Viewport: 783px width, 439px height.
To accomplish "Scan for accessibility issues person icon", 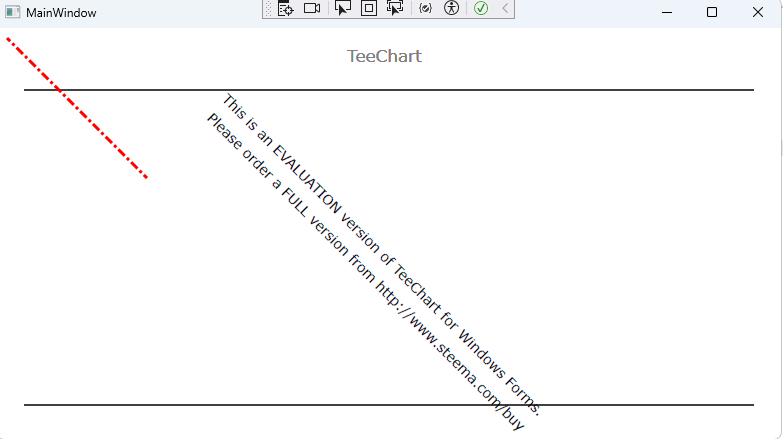I will pyautogui.click(x=451, y=8).
